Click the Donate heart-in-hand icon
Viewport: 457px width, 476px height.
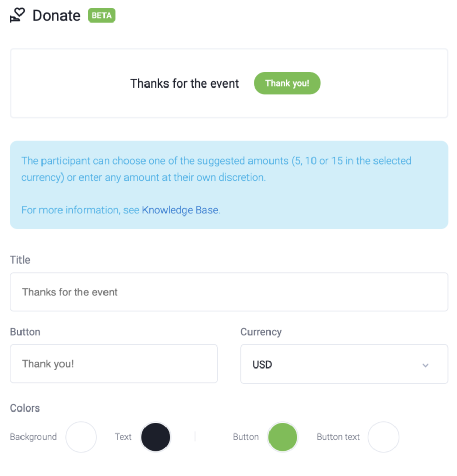17,15
